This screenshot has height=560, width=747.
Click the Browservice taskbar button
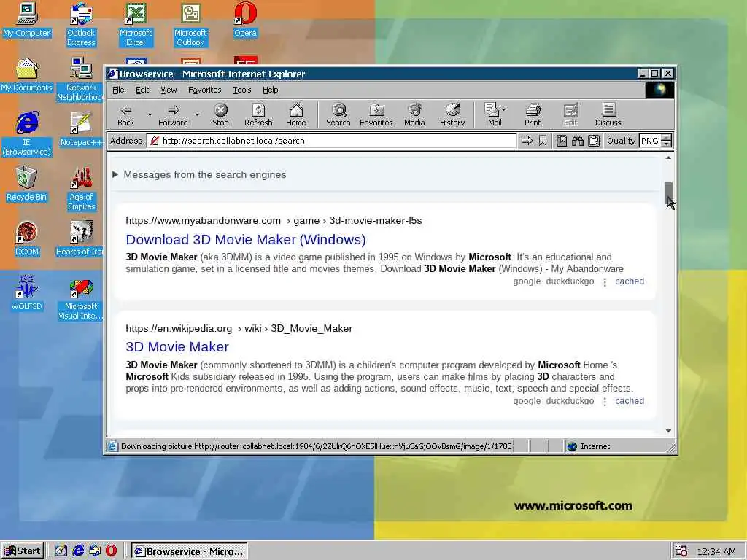(189, 551)
